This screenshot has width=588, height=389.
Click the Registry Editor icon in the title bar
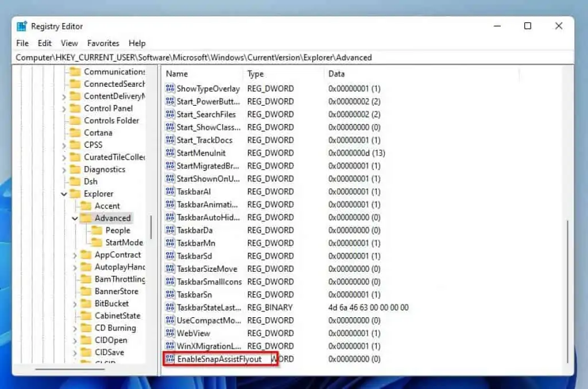click(21, 26)
